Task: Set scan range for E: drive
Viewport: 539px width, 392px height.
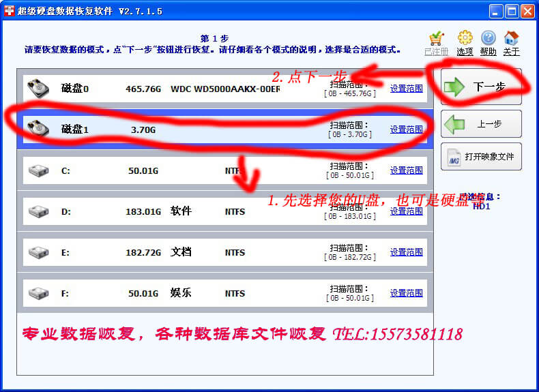Action: coord(406,252)
